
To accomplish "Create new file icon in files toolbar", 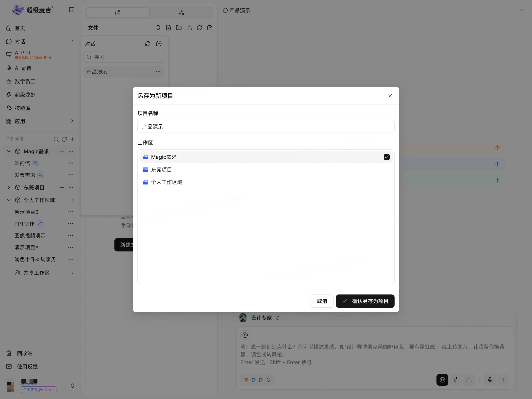I will tap(168, 28).
